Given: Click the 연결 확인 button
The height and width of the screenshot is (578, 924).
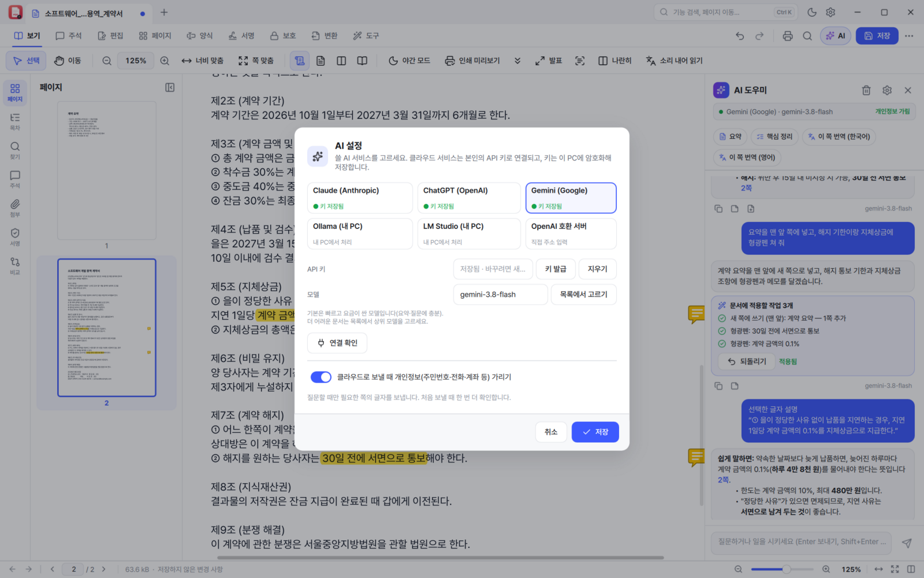Looking at the screenshot, I should [x=337, y=343].
